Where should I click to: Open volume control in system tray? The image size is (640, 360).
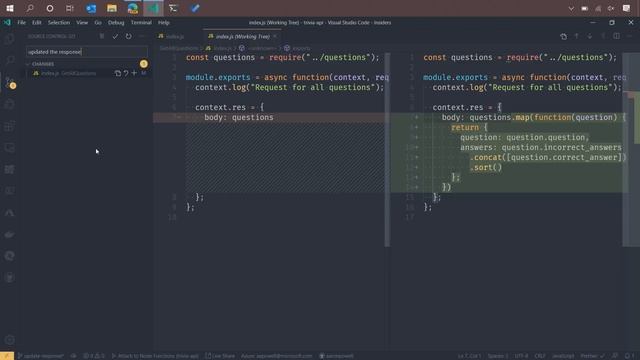coord(611,8)
